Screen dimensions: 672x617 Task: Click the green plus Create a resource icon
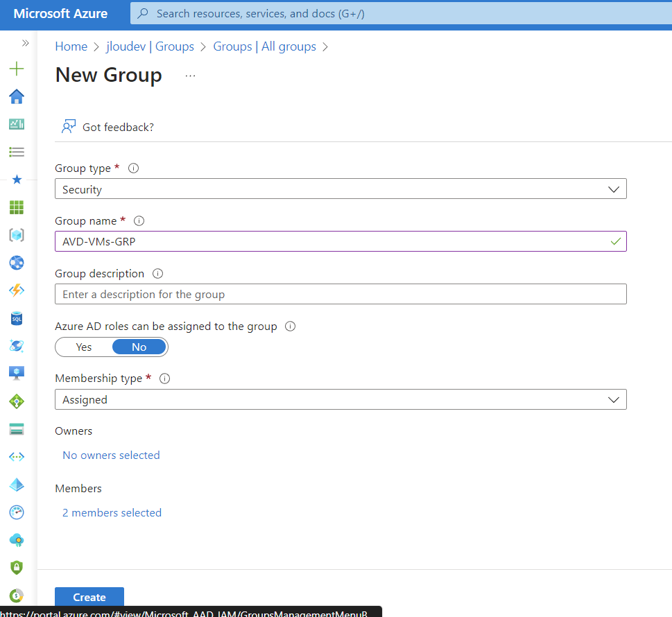(x=16, y=69)
